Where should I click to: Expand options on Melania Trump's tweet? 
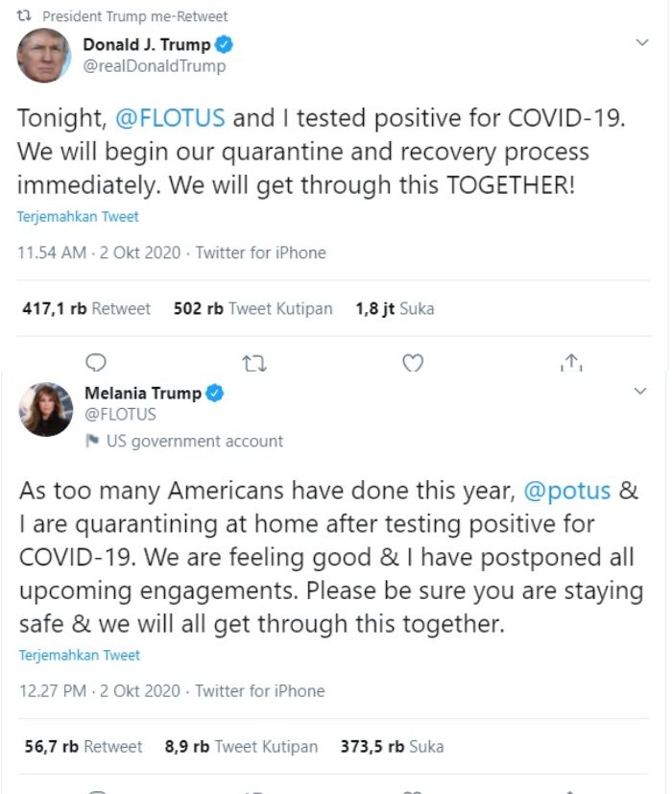[642, 392]
